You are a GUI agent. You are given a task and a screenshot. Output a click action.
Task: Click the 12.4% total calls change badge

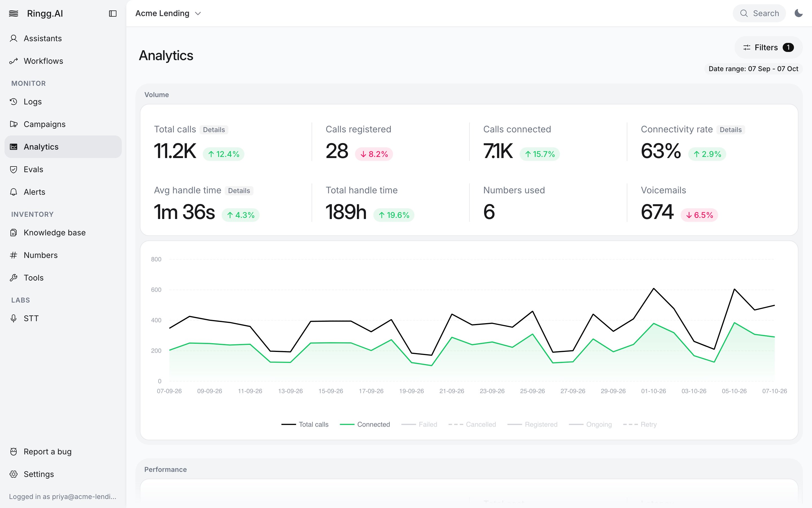[x=224, y=154]
